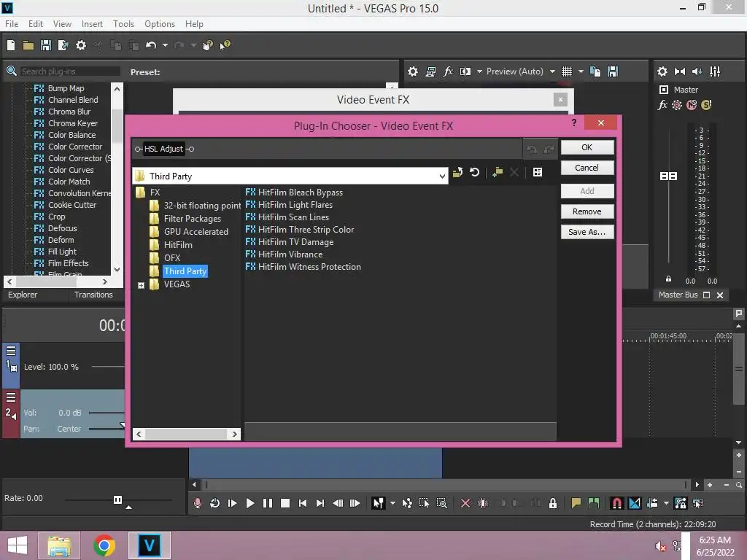Click the Play button in the transport bar
The image size is (747, 560).
tap(249, 503)
